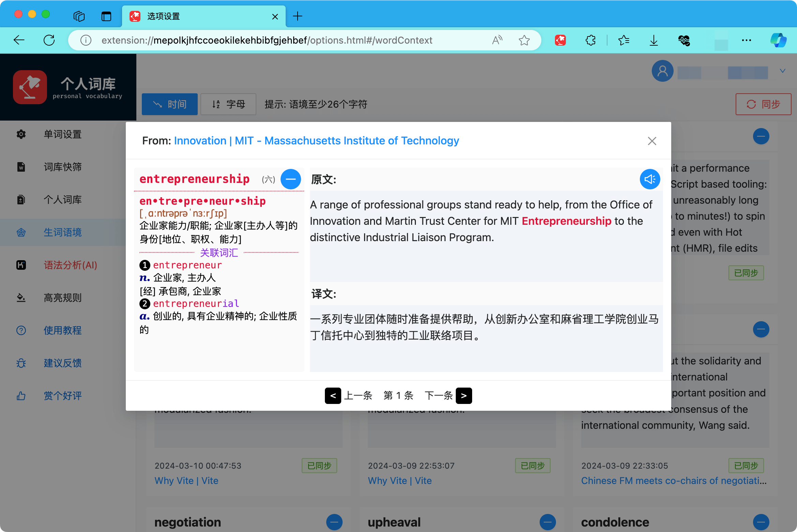Remove the condolence word via minus button
Screen dimensions: 797x532
761,522
